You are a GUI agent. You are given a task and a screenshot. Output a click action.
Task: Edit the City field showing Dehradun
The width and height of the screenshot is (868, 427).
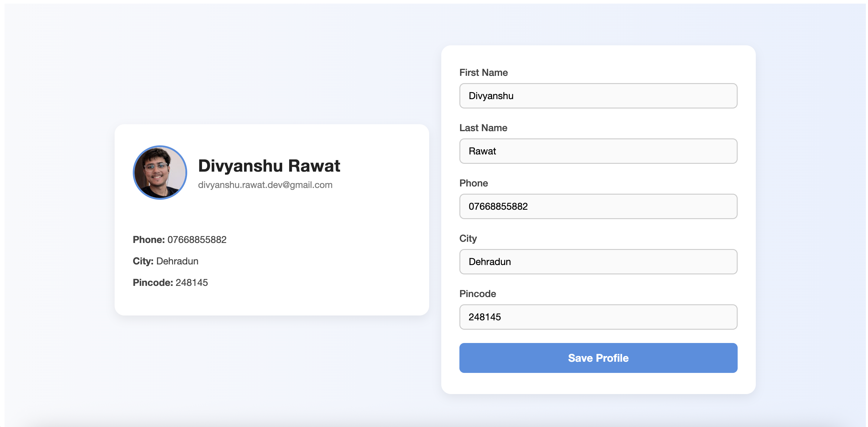[x=598, y=261]
